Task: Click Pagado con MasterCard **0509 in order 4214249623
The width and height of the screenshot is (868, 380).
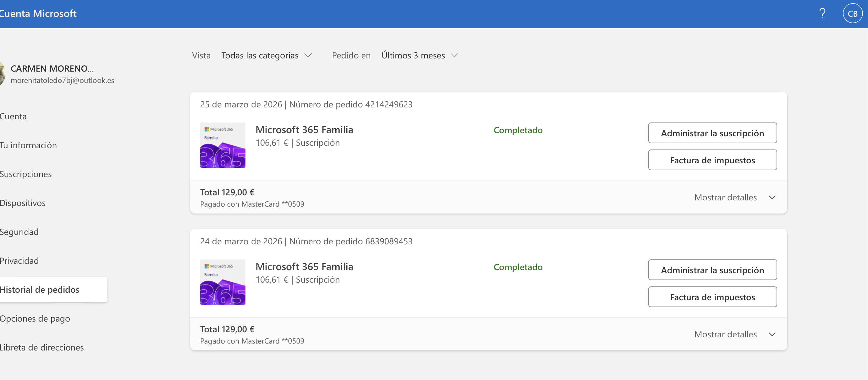Action: pyautogui.click(x=252, y=204)
